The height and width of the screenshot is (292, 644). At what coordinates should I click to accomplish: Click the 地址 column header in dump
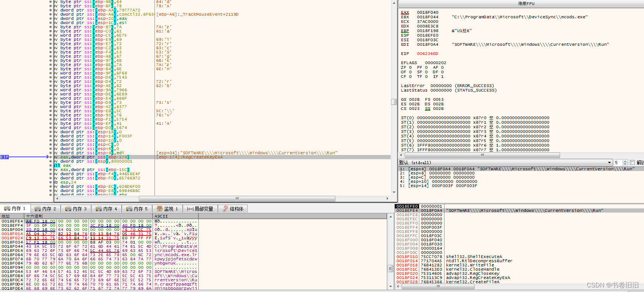coord(12,216)
